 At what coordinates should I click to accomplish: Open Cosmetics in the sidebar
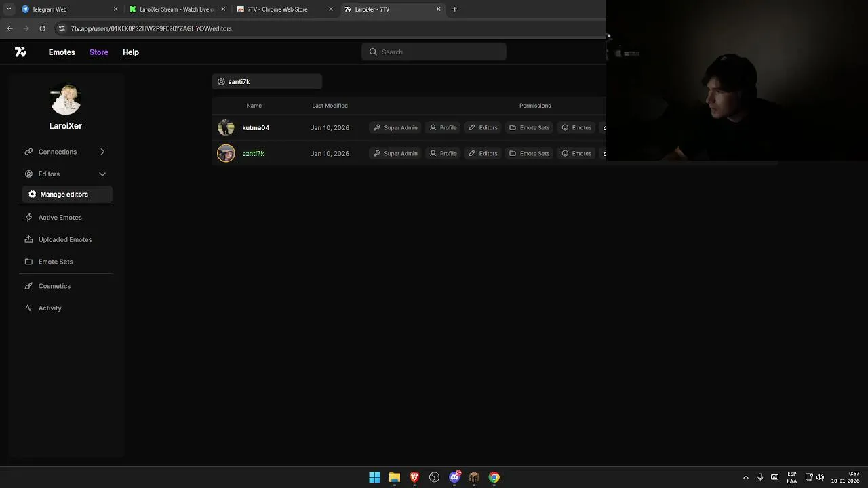tap(54, 286)
